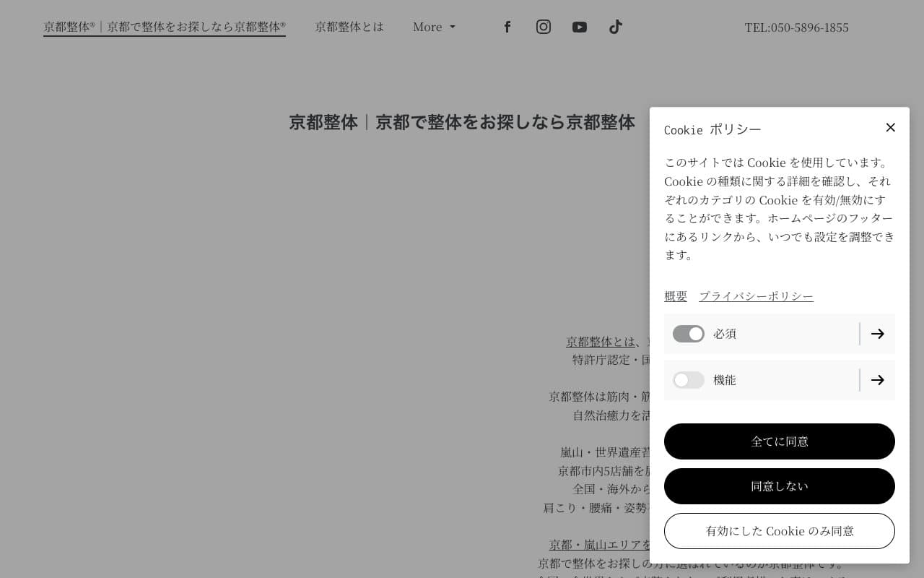Screen dimensions: 924x578
Task: Open the More navigation dropdown
Action: [x=434, y=27]
